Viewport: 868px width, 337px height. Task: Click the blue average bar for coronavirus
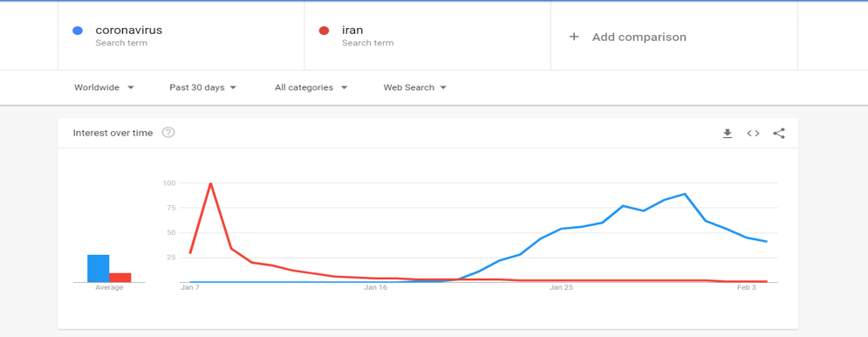click(x=98, y=268)
